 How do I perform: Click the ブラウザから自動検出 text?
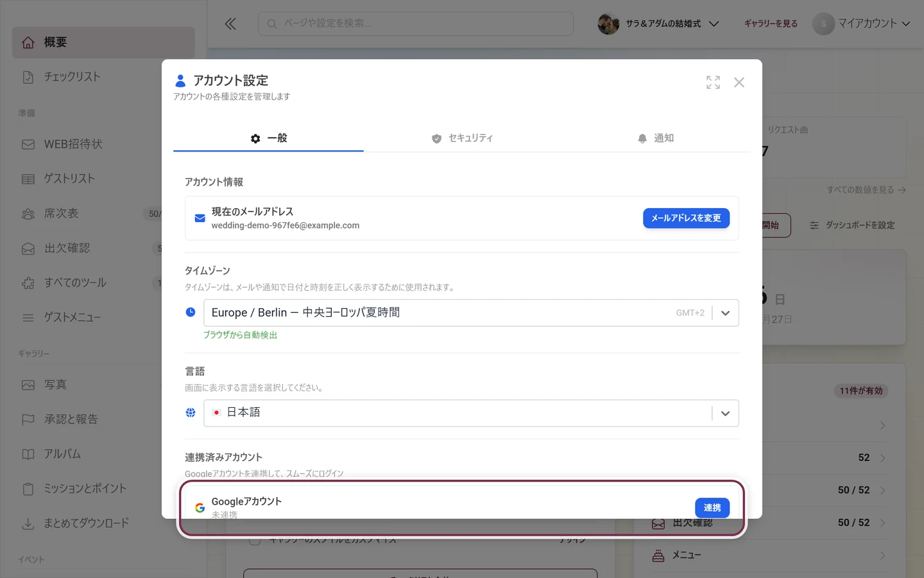click(241, 335)
